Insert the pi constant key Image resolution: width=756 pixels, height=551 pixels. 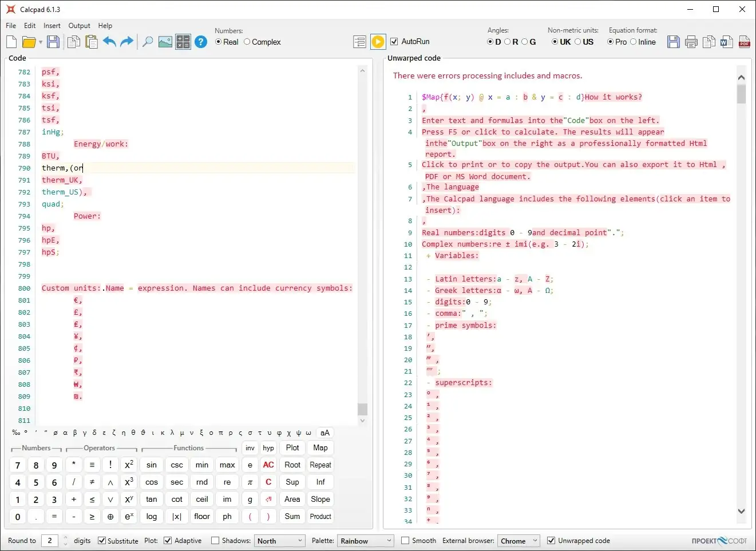click(x=250, y=482)
